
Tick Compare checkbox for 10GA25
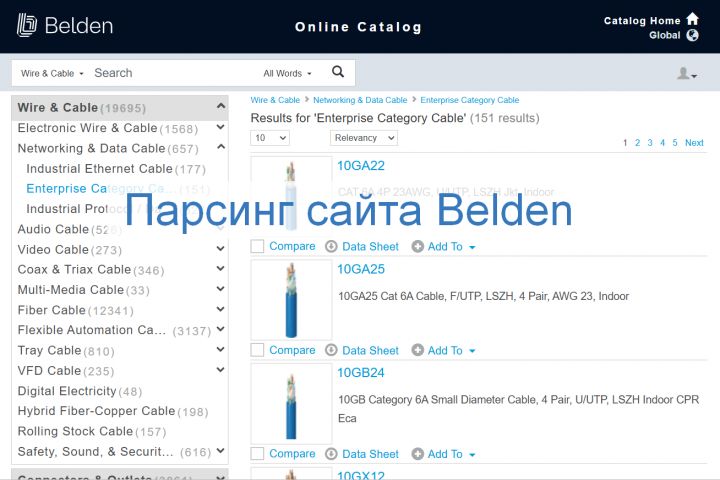[257, 350]
